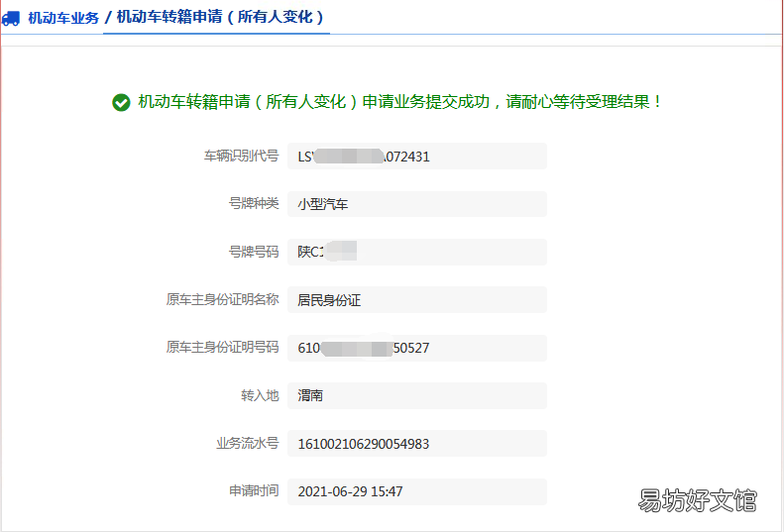Click the 申请时间 label

254,491
